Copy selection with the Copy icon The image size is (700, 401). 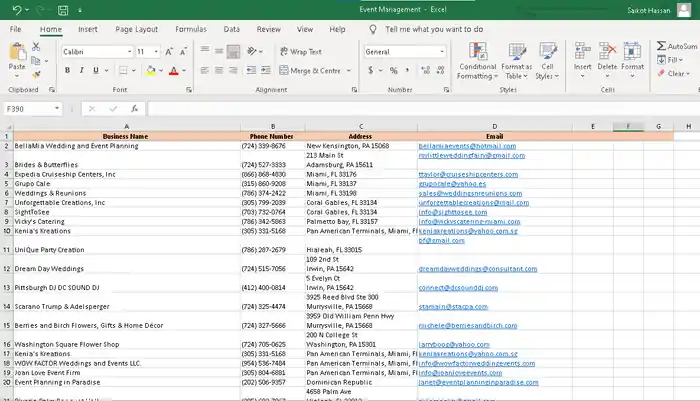[36, 60]
